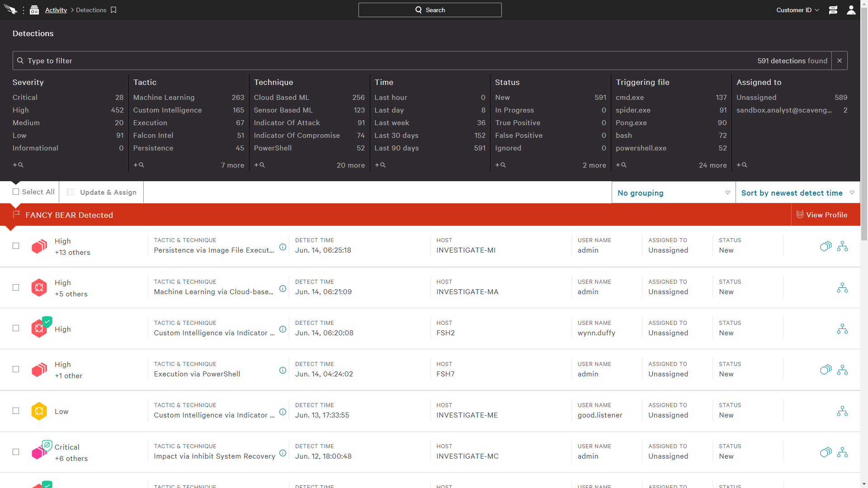Click the add-filter icon under Assigned to
Image resolution: width=868 pixels, height=488 pixels.
pos(742,165)
